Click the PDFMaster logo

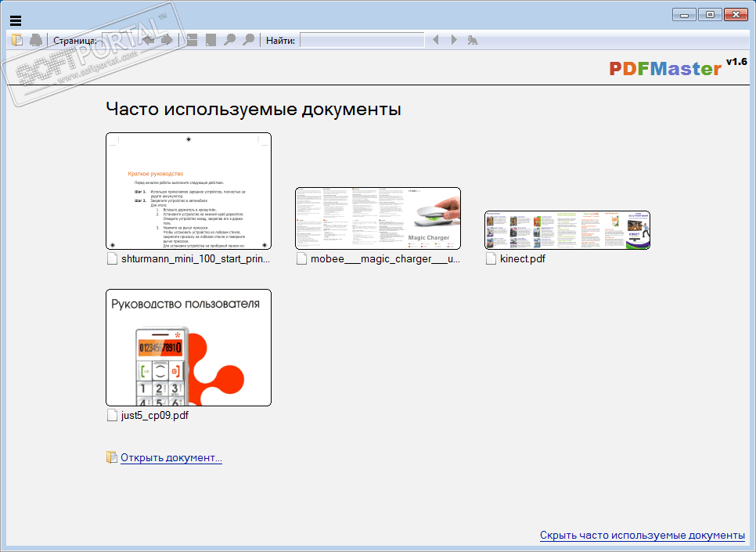665,69
